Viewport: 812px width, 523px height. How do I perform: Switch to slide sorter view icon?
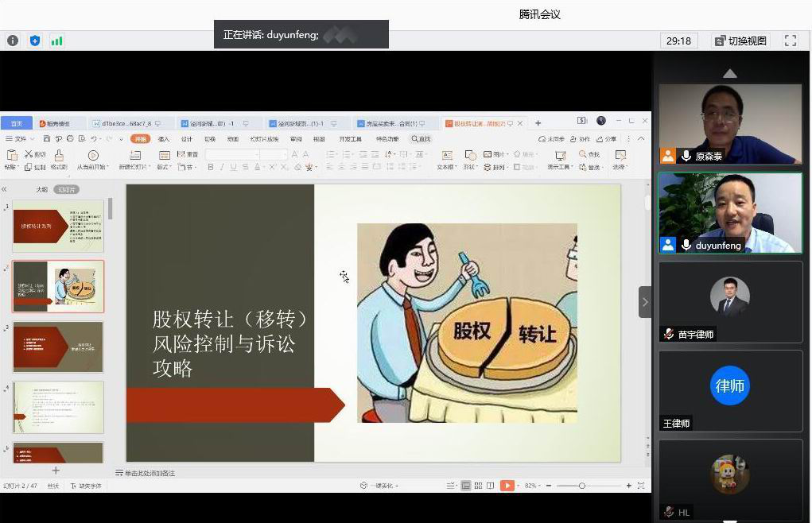479,486
